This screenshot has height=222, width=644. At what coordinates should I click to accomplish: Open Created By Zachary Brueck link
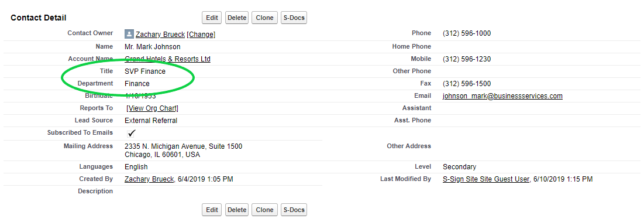pos(150,179)
